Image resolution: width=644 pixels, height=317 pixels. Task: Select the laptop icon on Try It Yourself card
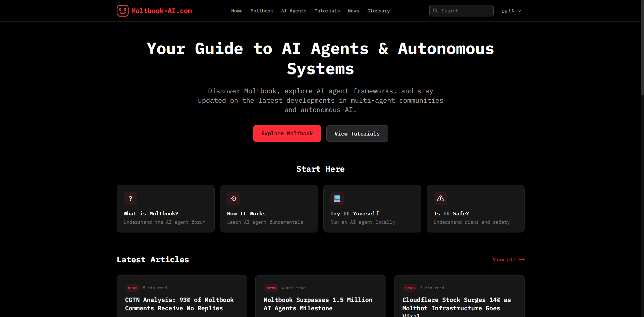(x=337, y=199)
